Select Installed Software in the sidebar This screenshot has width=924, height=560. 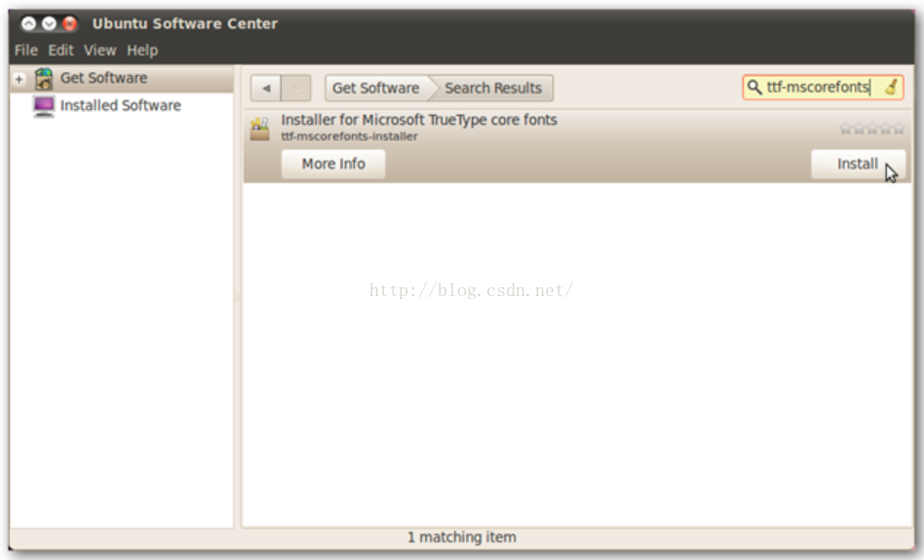pos(121,106)
